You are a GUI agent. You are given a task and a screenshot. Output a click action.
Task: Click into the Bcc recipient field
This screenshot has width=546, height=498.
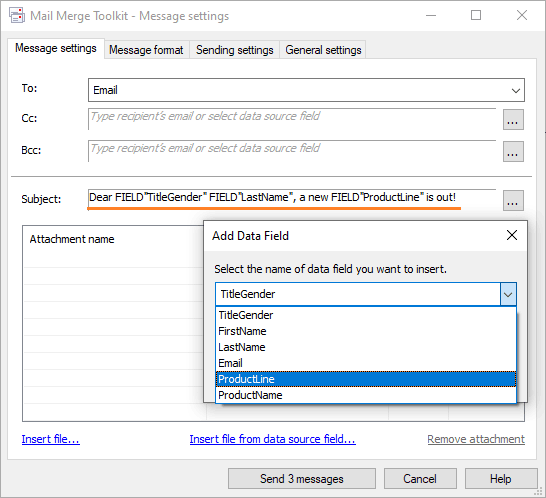click(292, 151)
